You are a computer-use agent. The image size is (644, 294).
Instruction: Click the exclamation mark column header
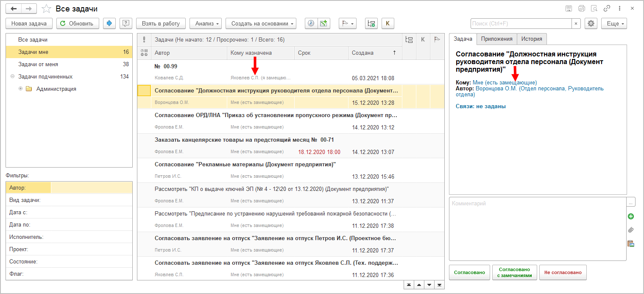144,40
